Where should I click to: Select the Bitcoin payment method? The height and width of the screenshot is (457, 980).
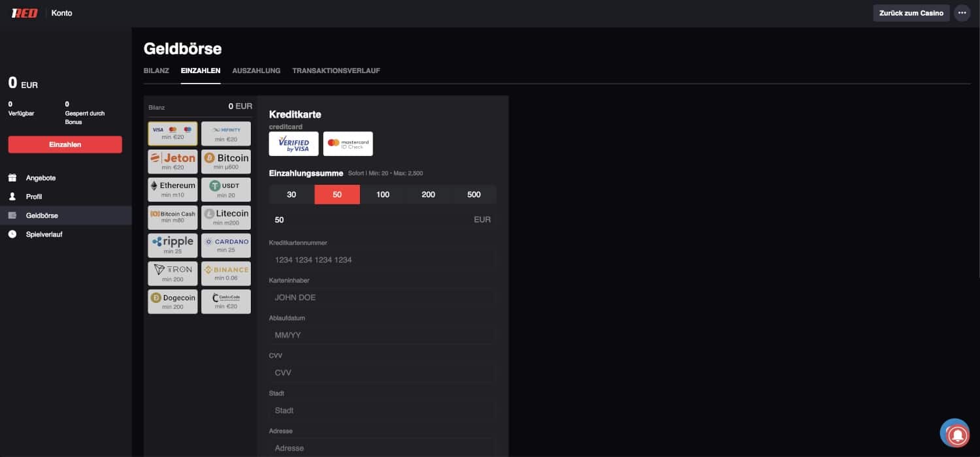click(x=225, y=161)
